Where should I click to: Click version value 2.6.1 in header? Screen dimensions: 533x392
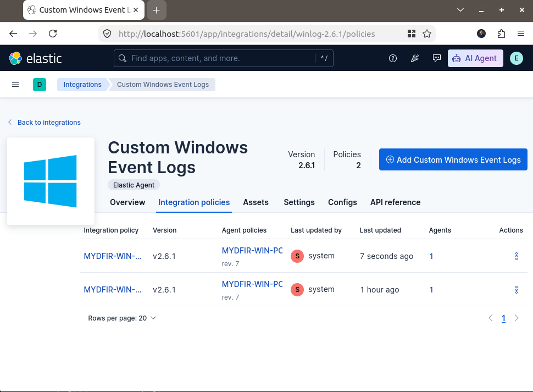pyautogui.click(x=307, y=165)
